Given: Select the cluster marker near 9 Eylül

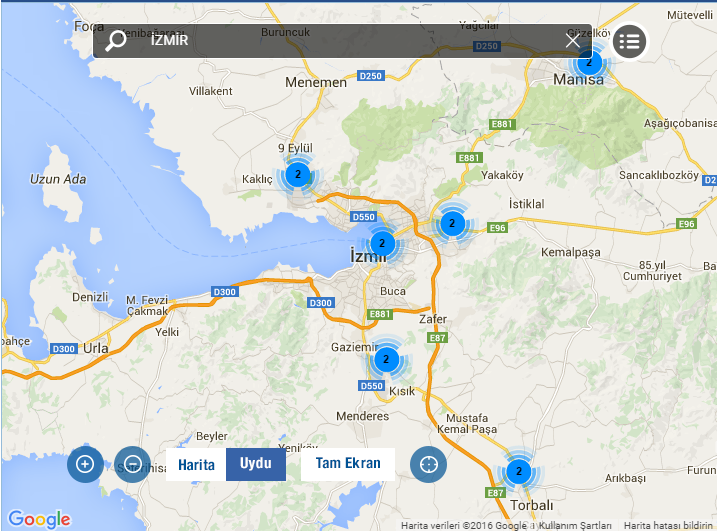Looking at the screenshot, I should 298,175.
